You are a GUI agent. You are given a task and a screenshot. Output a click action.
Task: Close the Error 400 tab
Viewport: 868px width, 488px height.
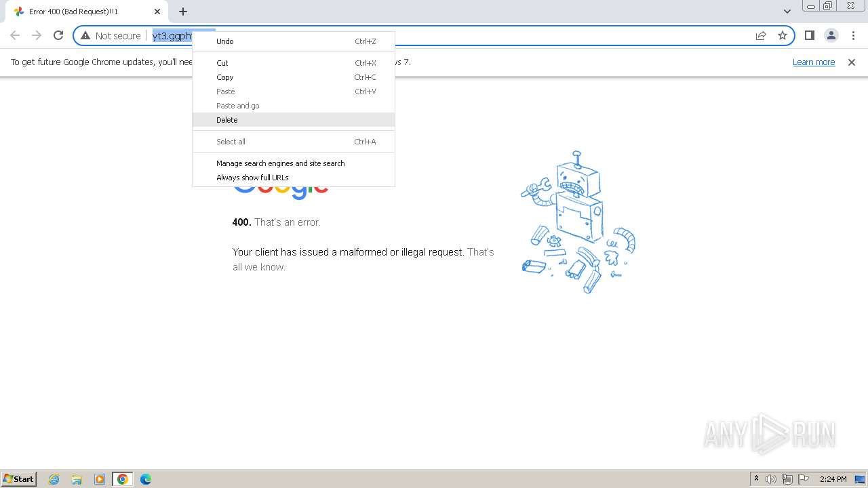tap(157, 12)
